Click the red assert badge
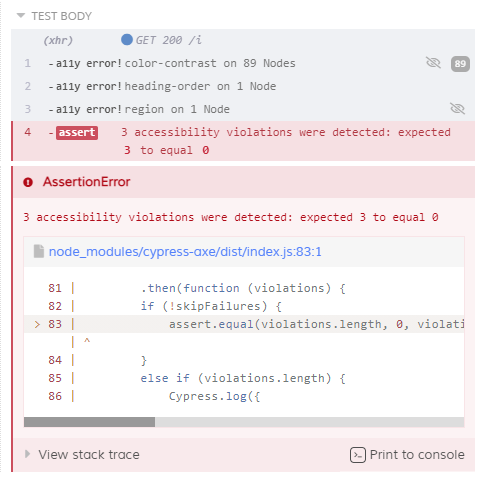492x486 pixels. pyautogui.click(x=77, y=132)
